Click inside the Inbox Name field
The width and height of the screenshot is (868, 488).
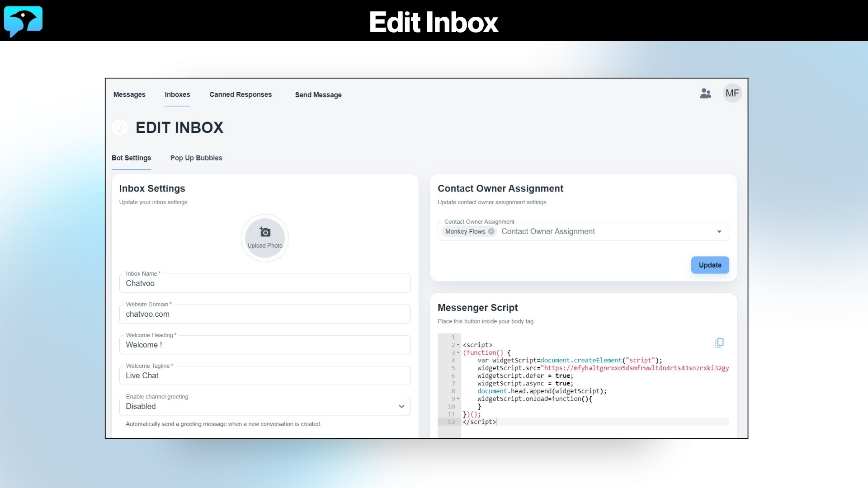click(264, 283)
